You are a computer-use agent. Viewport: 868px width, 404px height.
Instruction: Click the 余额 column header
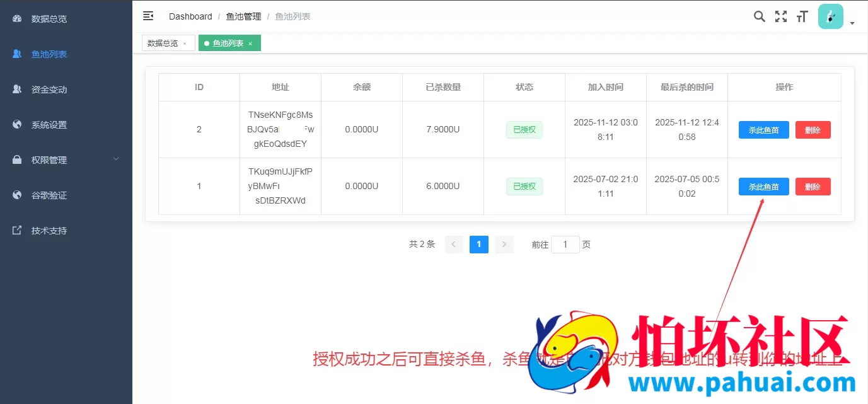362,87
